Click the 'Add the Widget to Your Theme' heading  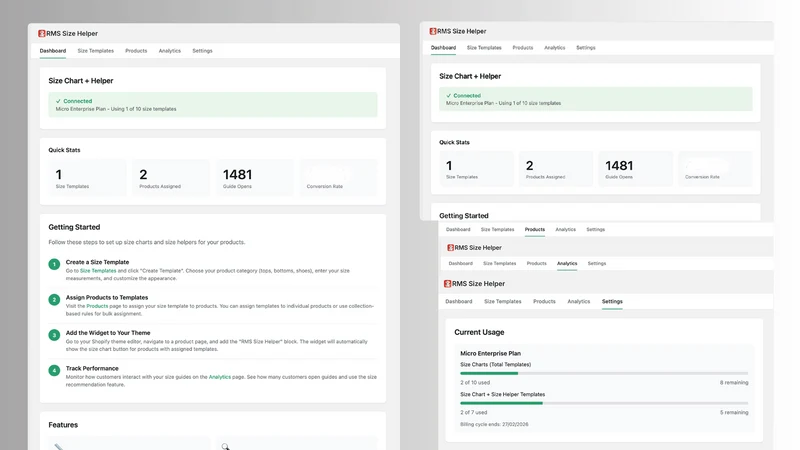108,333
